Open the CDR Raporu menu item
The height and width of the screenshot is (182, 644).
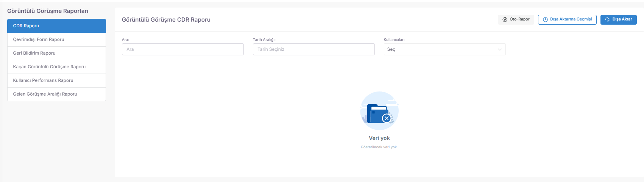tap(56, 26)
